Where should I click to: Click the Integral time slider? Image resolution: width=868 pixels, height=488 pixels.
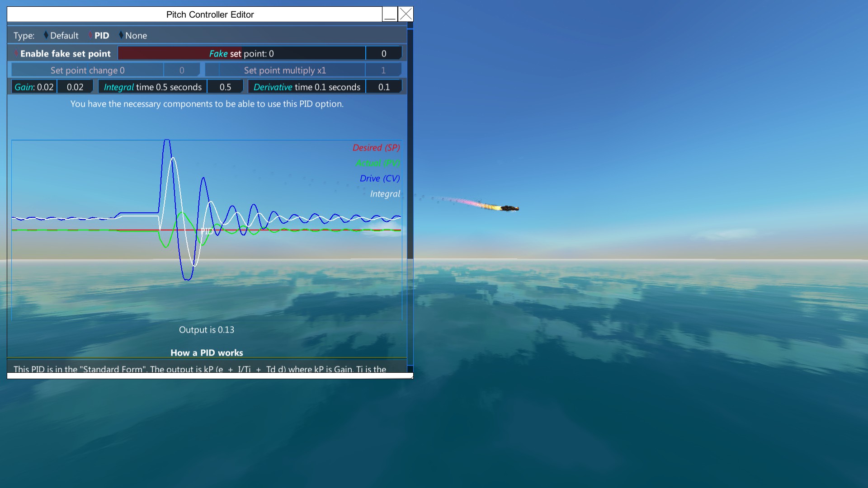(x=152, y=87)
